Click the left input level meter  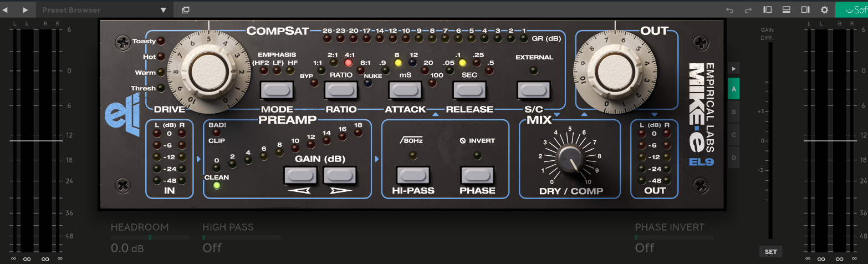(x=35, y=141)
